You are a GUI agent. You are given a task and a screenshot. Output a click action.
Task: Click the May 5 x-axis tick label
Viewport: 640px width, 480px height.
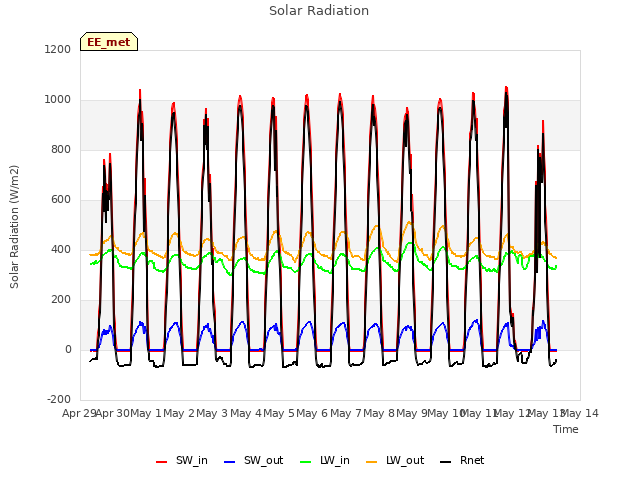click(x=279, y=413)
